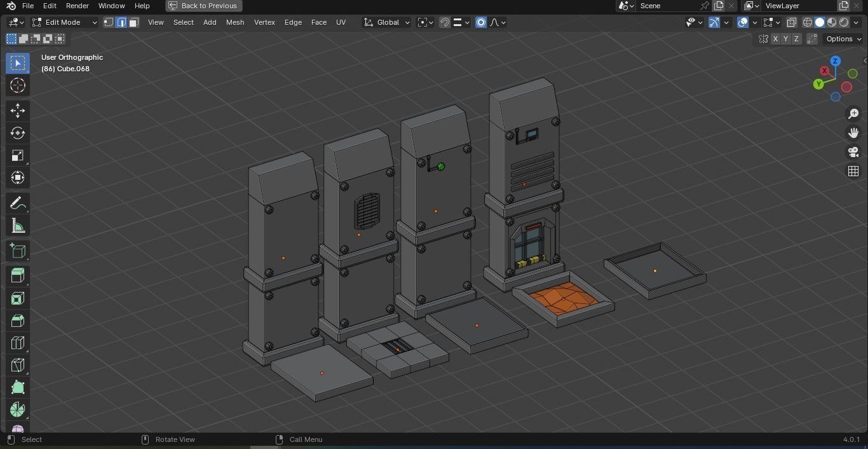
Task: Select the Spin tool
Action: 17,410
